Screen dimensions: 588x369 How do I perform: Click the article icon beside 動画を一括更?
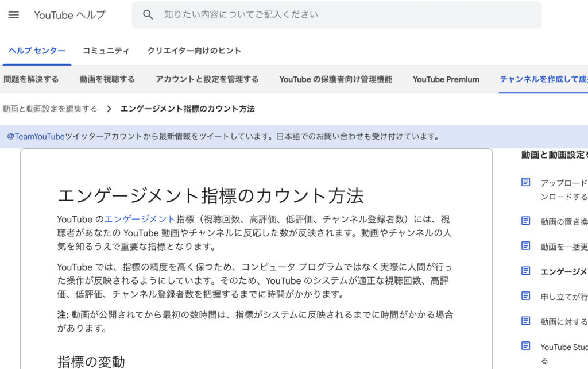(x=526, y=246)
